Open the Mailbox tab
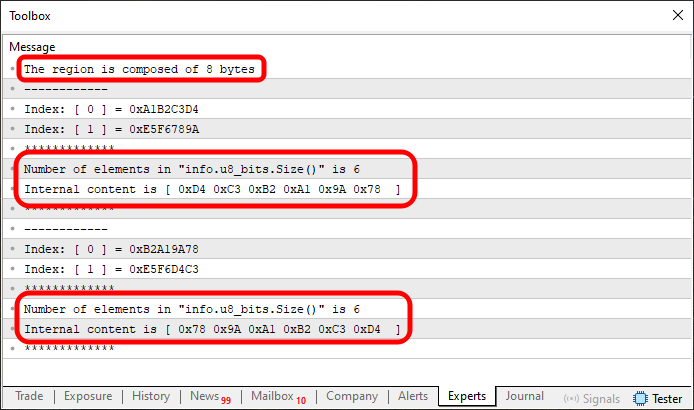This screenshot has height=410, width=694. [278, 397]
